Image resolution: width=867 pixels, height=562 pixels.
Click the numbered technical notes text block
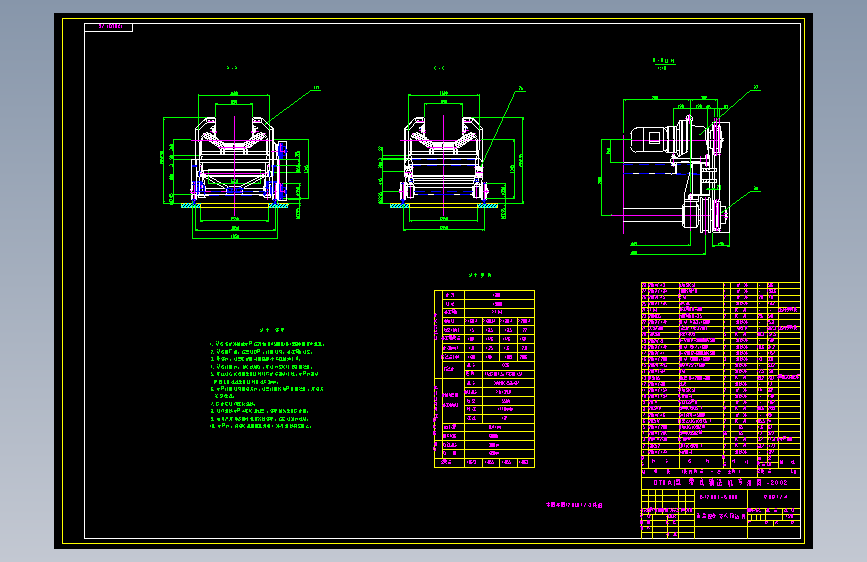(x=267, y=384)
